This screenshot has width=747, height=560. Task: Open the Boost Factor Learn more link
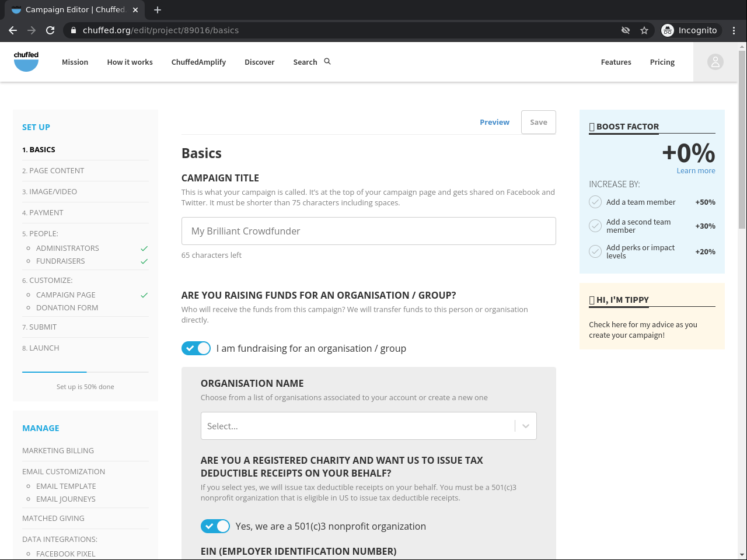[696, 171]
